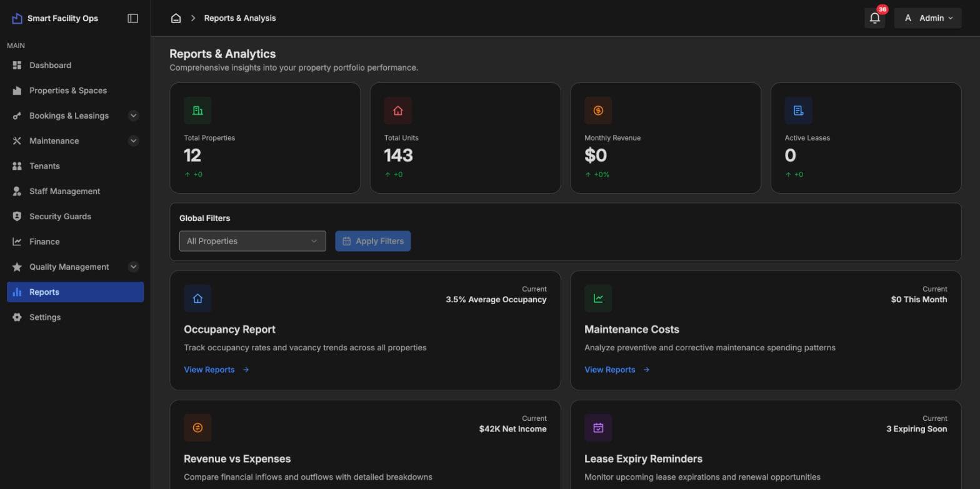Expand the Bookings & Leasings submenu chevron

133,116
